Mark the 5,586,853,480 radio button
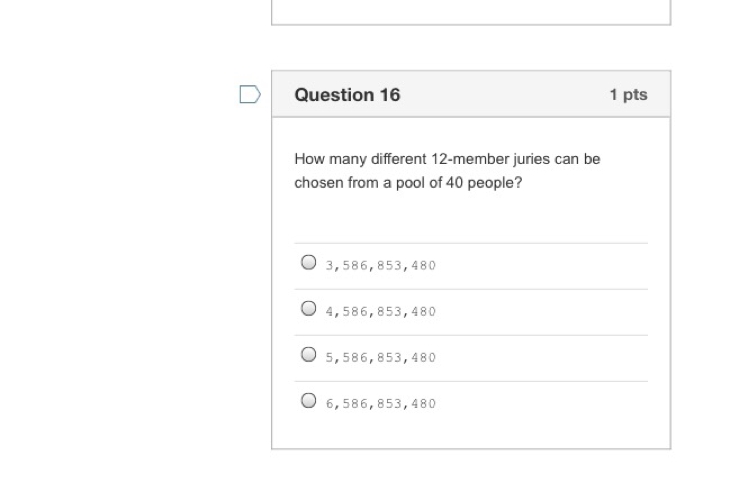The image size is (748, 484). (309, 354)
